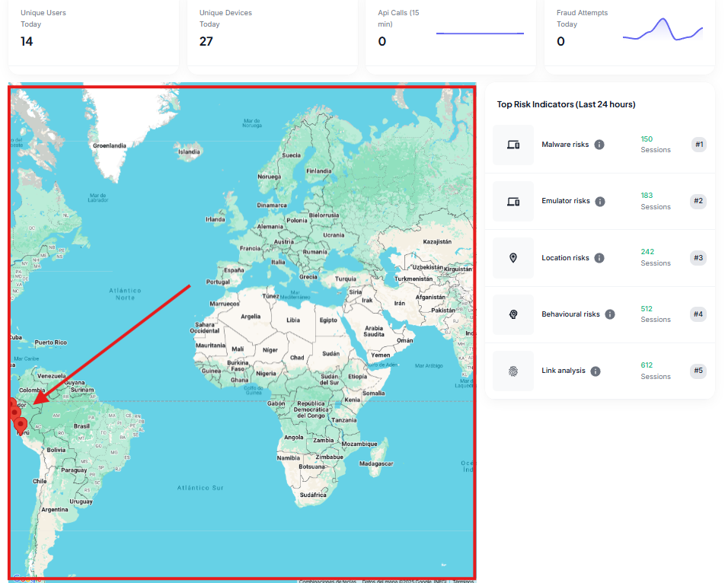Click the 183 Sessions count

pyautogui.click(x=656, y=201)
